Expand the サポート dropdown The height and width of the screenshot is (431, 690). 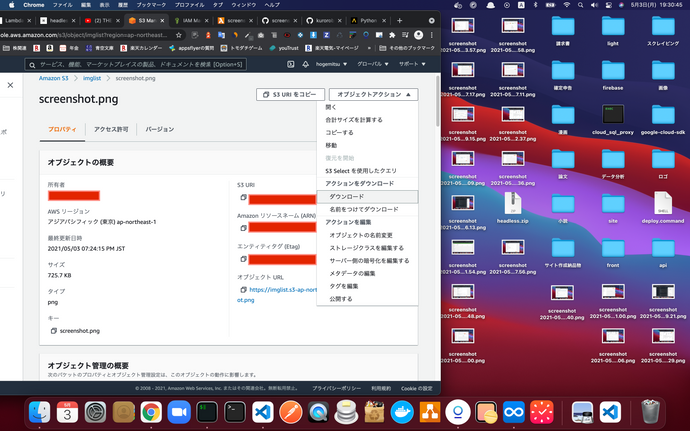pos(412,64)
